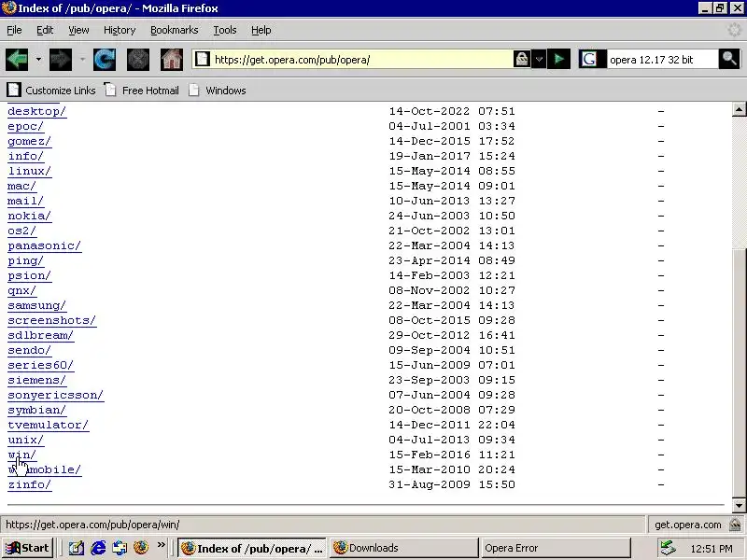Open the sendo/ folder link

tap(30, 351)
